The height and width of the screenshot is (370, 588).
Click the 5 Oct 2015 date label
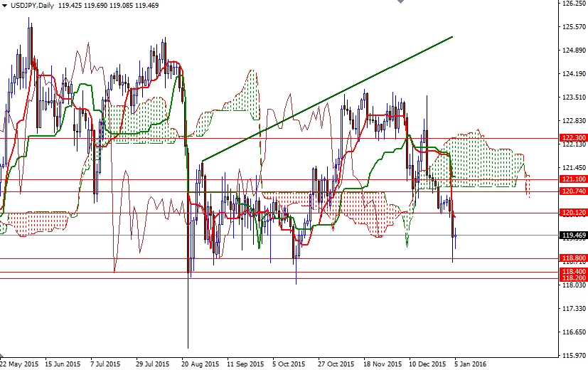tap(289, 364)
